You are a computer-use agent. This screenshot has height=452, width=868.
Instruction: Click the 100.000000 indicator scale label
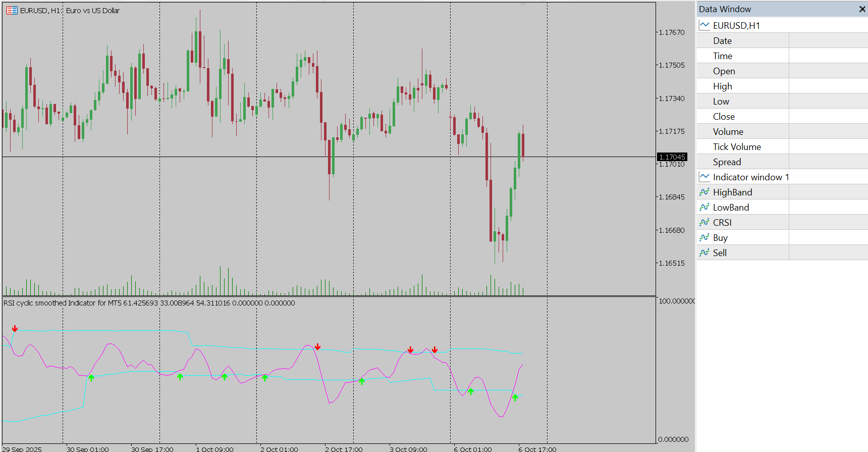pyautogui.click(x=677, y=301)
